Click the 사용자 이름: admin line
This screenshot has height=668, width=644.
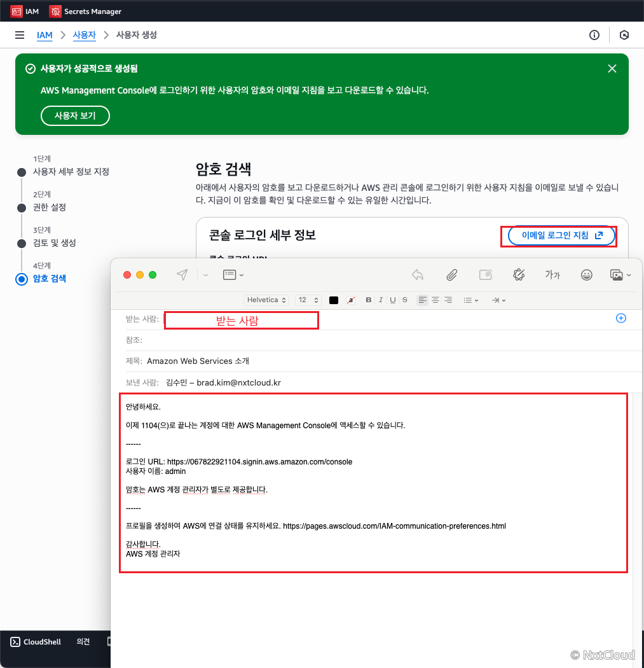click(156, 471)
